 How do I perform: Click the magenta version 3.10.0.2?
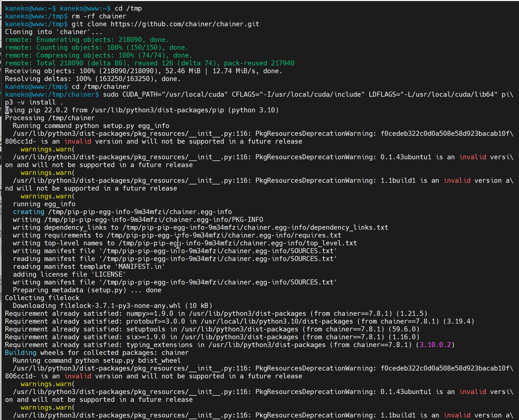[435, 345]
